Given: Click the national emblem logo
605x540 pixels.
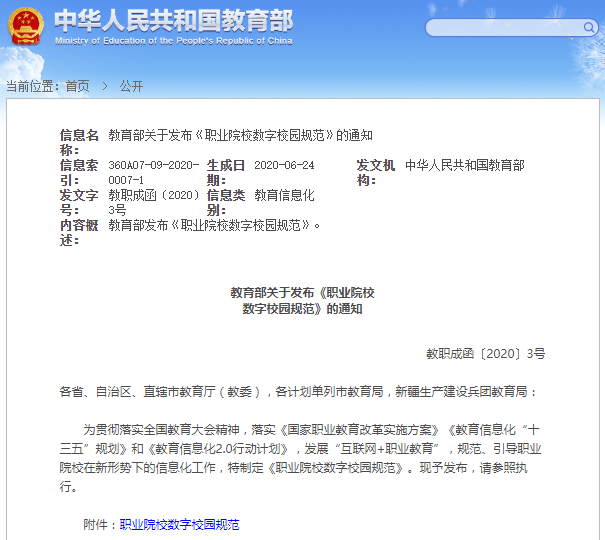Looking at the screenshot, I should click(x=25, y=27).
